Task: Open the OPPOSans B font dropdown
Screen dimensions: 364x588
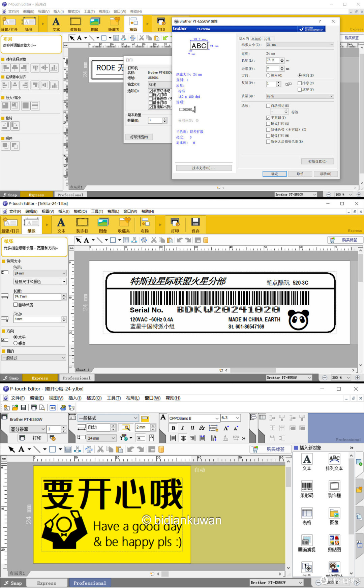Action: pos(217,418)
